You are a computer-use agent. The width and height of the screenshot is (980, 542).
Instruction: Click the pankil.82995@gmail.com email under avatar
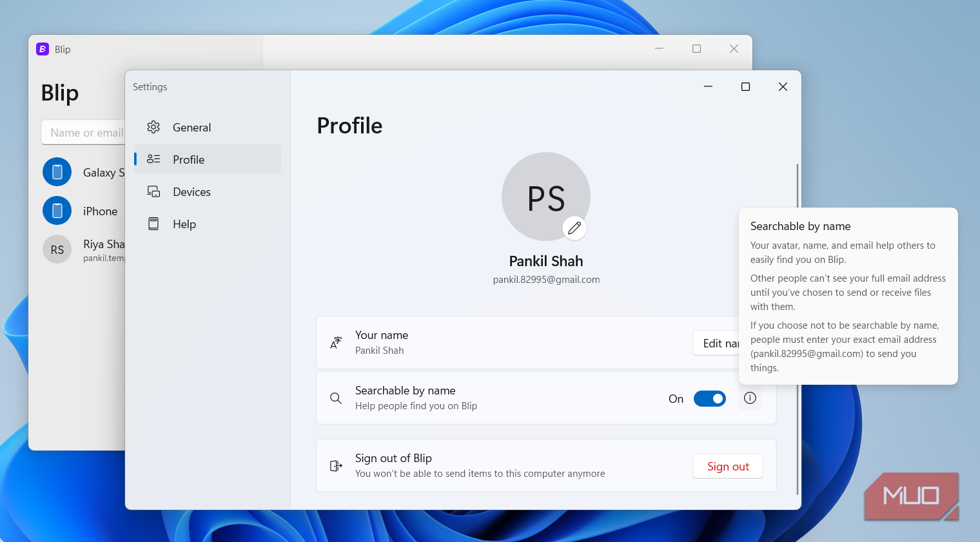[546, 280]
